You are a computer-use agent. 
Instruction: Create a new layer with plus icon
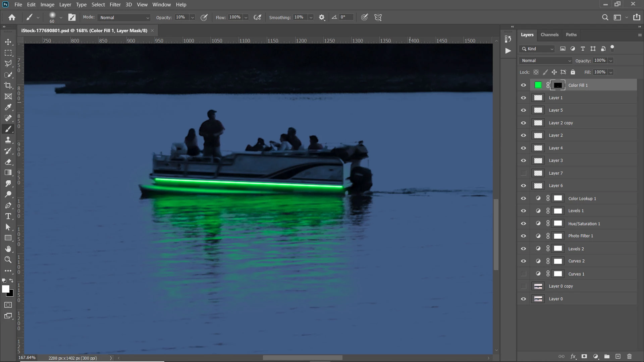[x=618, y=356]
